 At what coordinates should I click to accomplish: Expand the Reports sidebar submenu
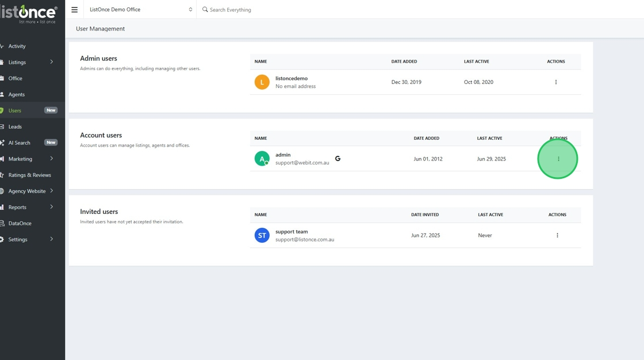[51, 207]
